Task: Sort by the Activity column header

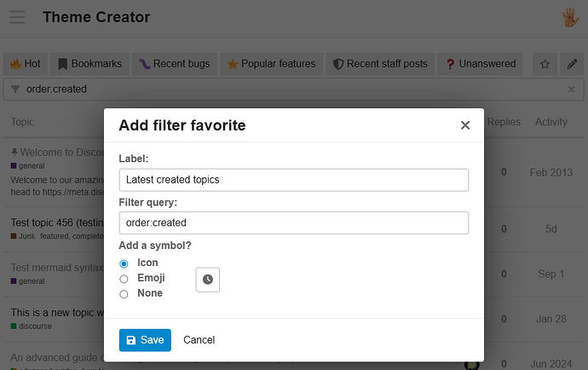Action: (551, 122)
